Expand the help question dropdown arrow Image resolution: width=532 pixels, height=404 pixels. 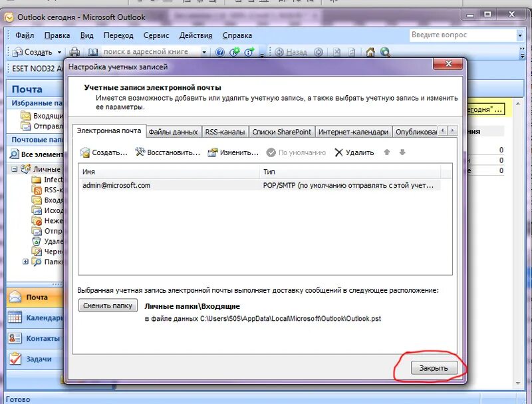click(x=520, y=35)
